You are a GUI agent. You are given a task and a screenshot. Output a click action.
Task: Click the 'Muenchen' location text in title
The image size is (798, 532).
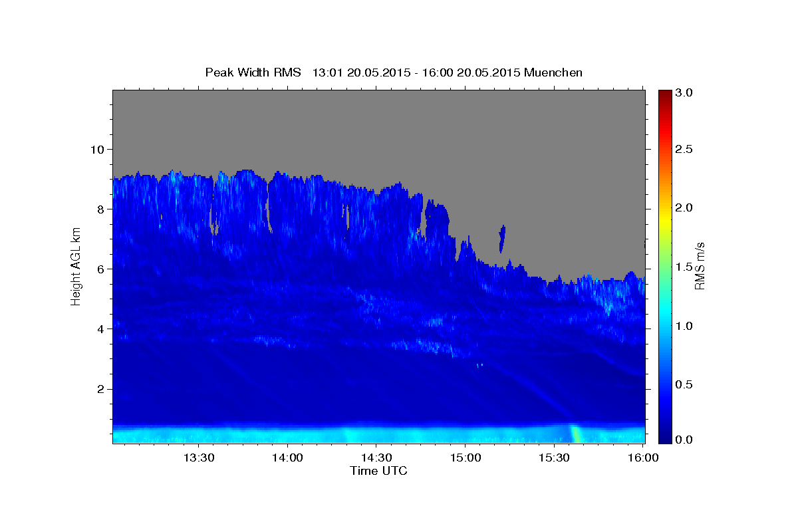553,72
